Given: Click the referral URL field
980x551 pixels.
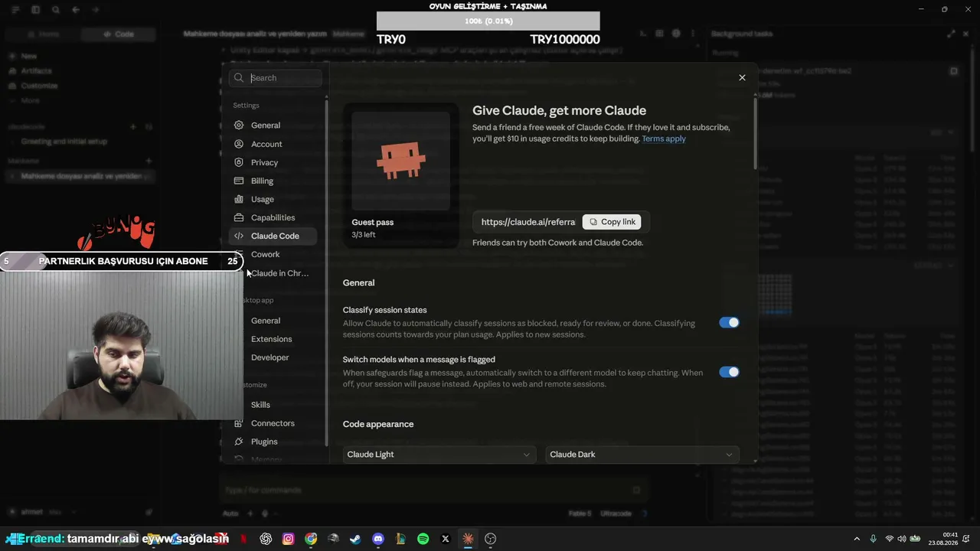Looking at the screenshot, I should tap(528, 222).
